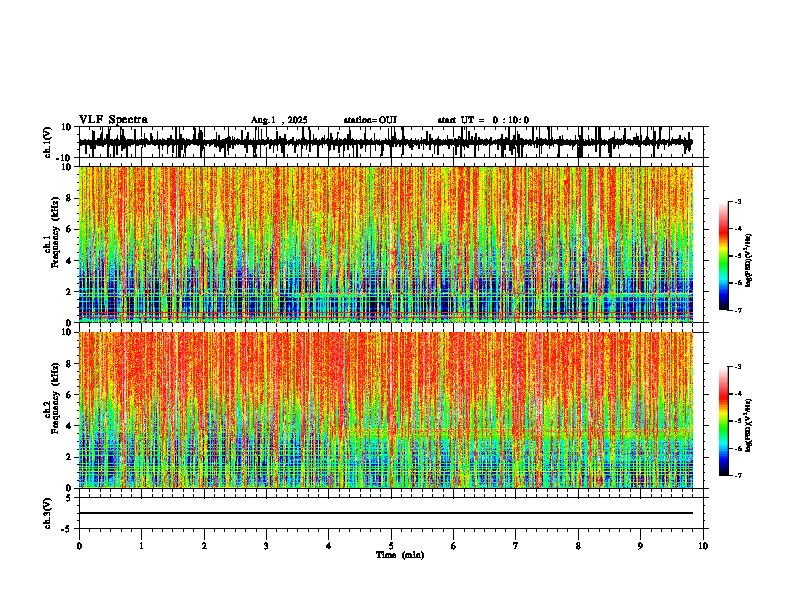Click the ch.2 color scale bar

(x=723, y=421)
